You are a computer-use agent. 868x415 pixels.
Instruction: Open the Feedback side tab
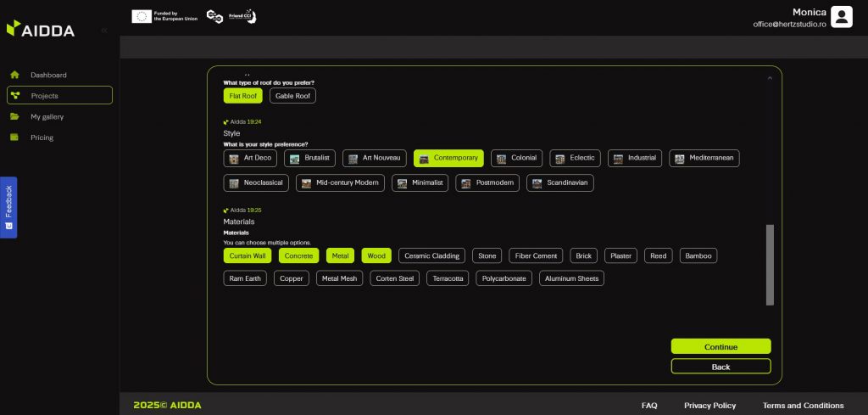point(8,207)
